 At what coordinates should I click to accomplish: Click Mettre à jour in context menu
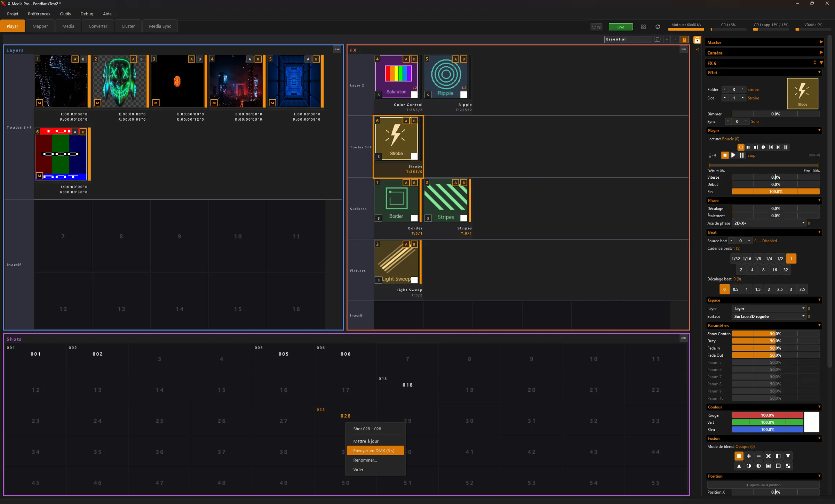tap(375, 441)
